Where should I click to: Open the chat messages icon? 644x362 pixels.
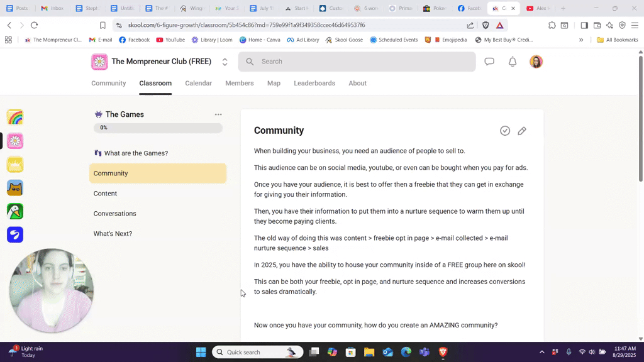(x=489, y=62)
